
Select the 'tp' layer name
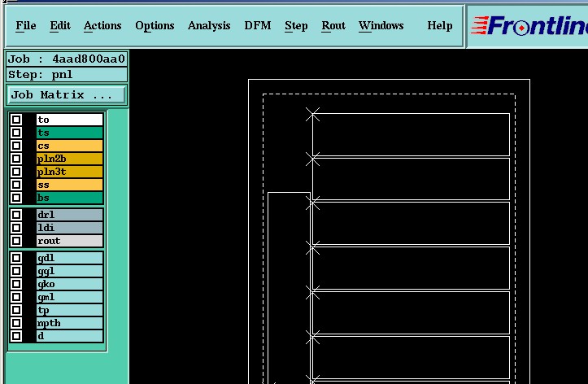click(x=70, y=310)
